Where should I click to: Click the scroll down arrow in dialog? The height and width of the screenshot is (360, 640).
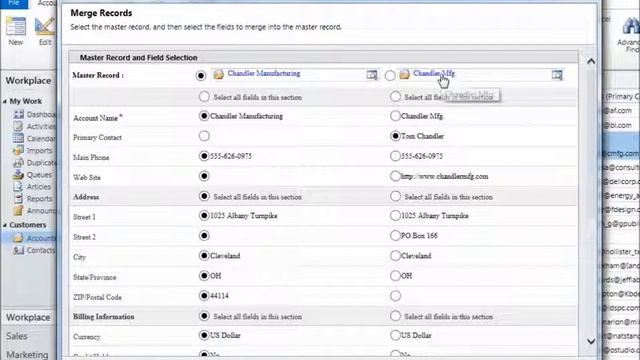[x=591, y=341]
